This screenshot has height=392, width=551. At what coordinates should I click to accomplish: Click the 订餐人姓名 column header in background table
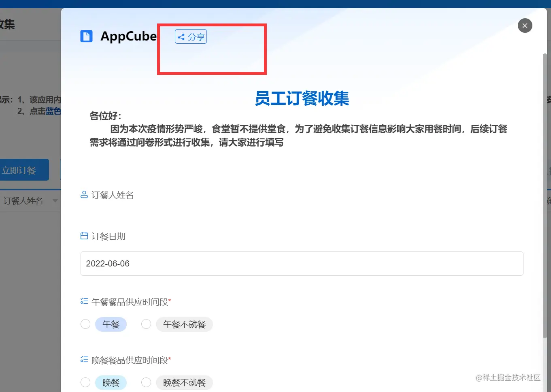pyautogui.click(x=23, y=201)
